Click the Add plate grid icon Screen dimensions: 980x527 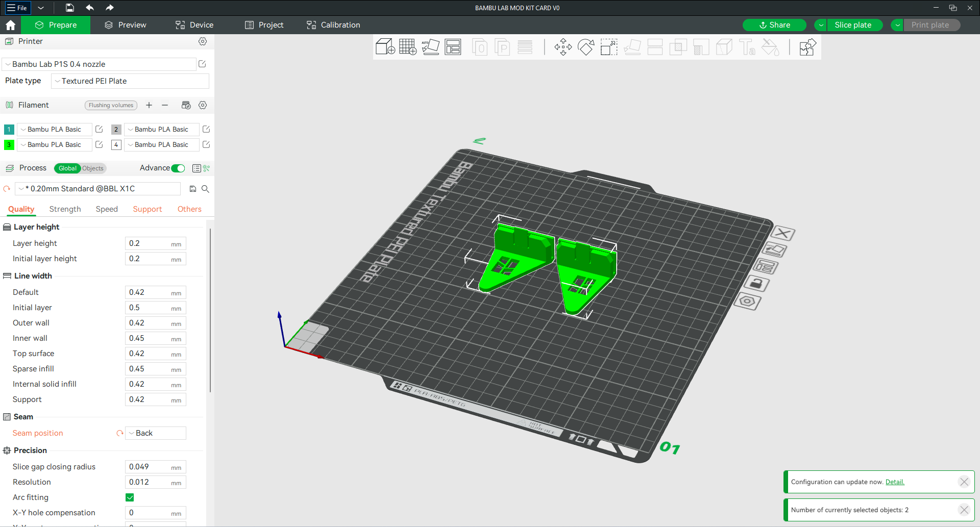pos(408,47)
